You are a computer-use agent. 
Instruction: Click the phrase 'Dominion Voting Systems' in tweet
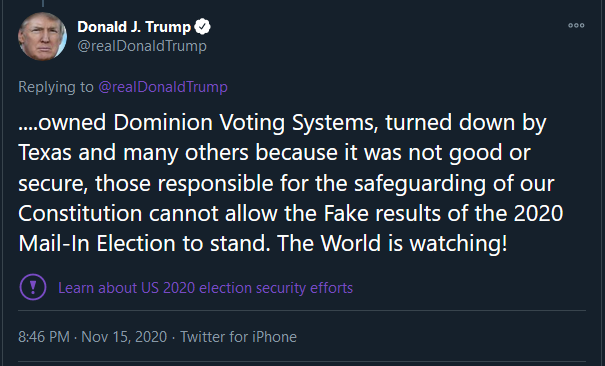243,123
